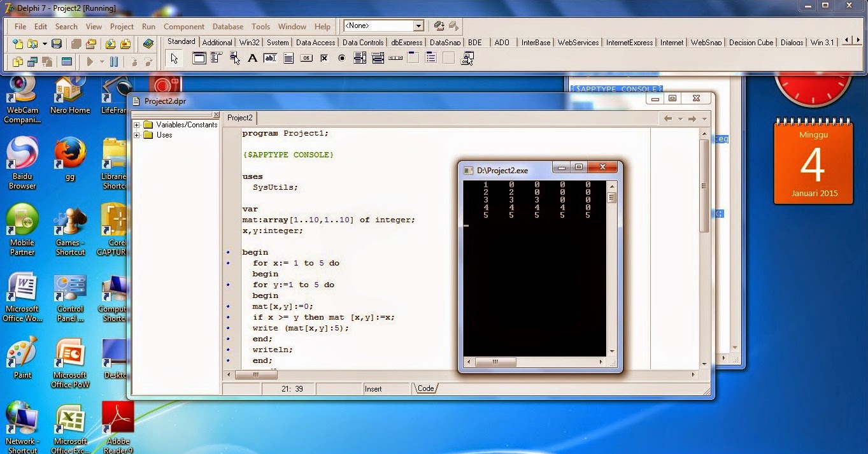Select the PopupMenu component icon

coord(235,58)
